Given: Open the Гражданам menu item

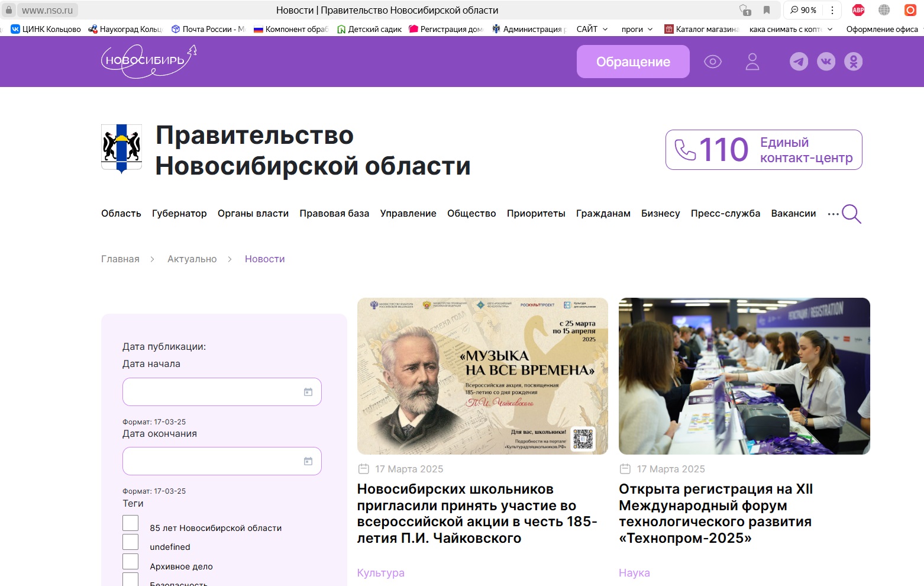Looking at the screenshot, I should click(x=603, y=214).
